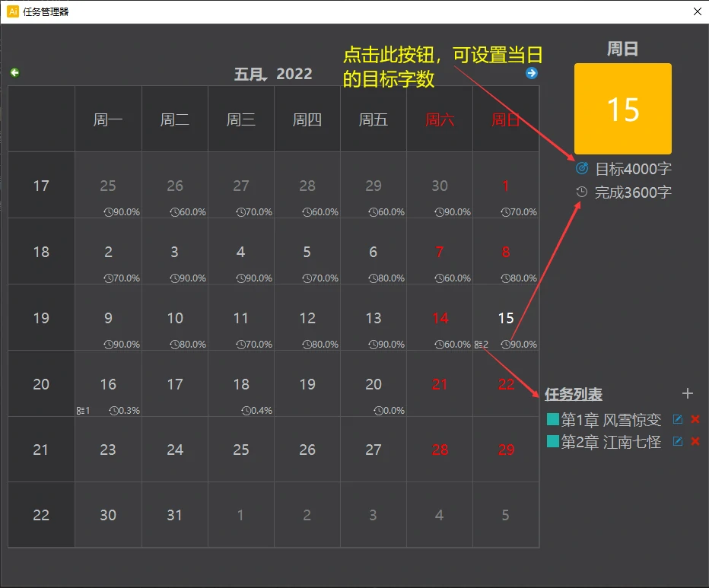Screen dimensions: 709x588
Task: Click the teal color square of 第2章 江南七怪
Action: tap(552, 441)
